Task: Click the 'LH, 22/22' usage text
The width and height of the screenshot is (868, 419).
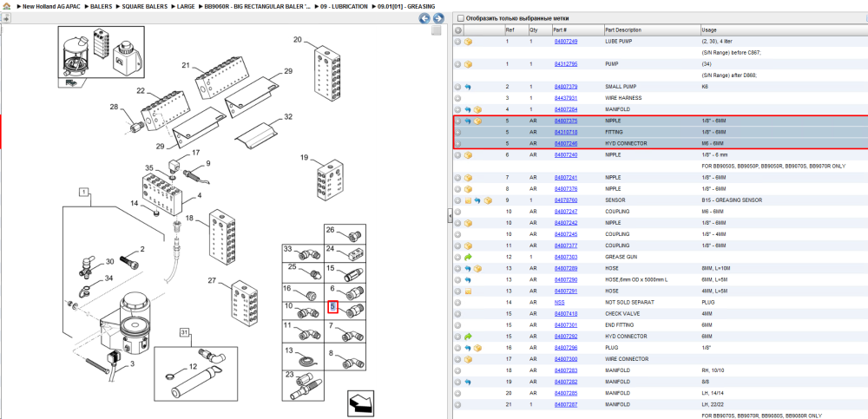Action: (712, 404)
